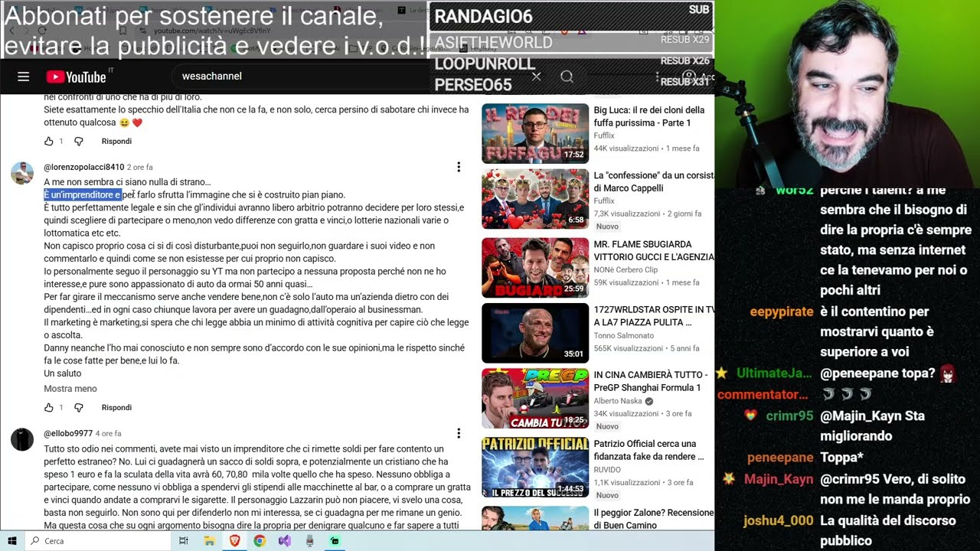980x551 pixels.
Task: Open the 'Patrizio Official cerca una fidanzata' title
Action: 649,450
